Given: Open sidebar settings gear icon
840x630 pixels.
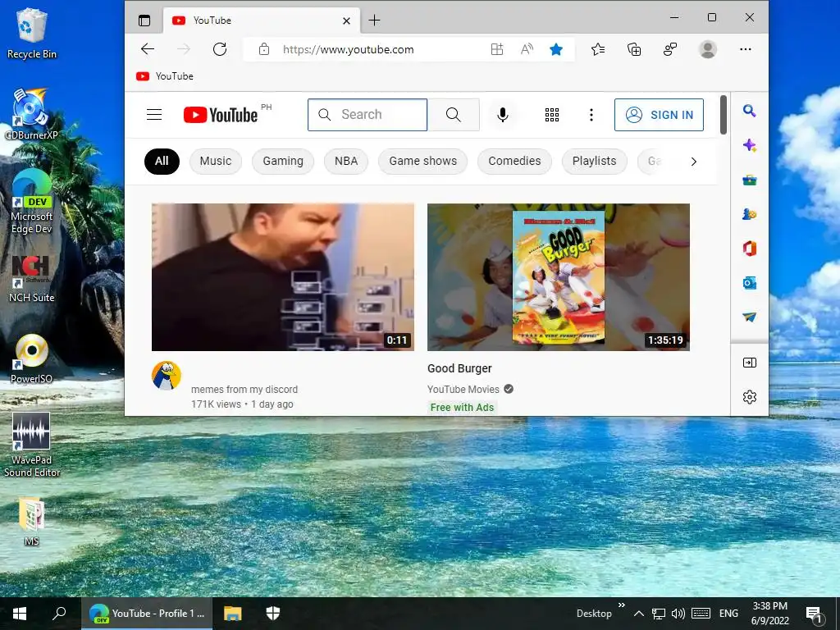Looking at the screenshot, I should (x=750, y=397).
